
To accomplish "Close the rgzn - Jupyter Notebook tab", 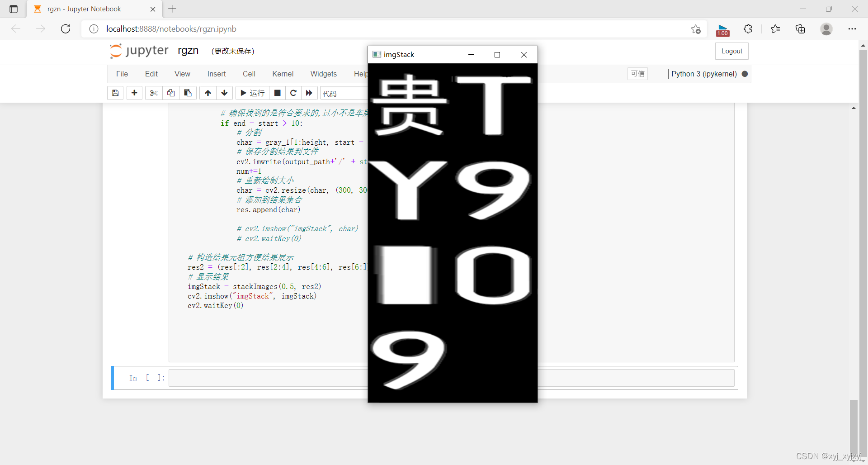I will 153,9.
